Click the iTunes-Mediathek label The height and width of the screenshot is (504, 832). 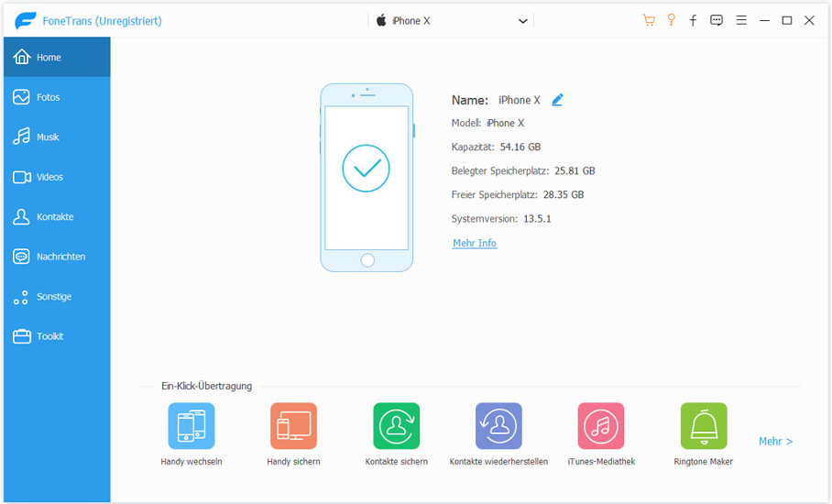pyautogui.click(x=601, y=462)
